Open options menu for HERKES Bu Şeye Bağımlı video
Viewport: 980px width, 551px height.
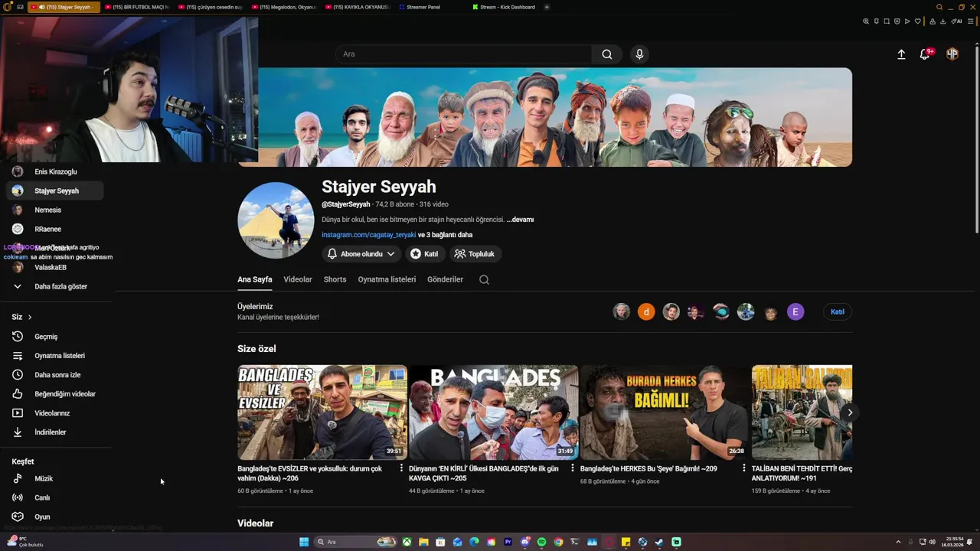point(743,468)
